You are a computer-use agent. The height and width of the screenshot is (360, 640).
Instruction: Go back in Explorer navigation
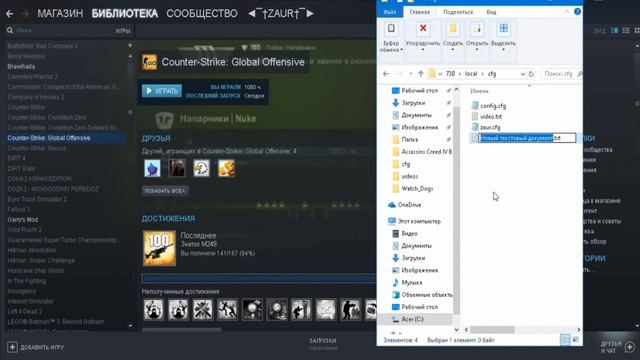click(386, 74)
